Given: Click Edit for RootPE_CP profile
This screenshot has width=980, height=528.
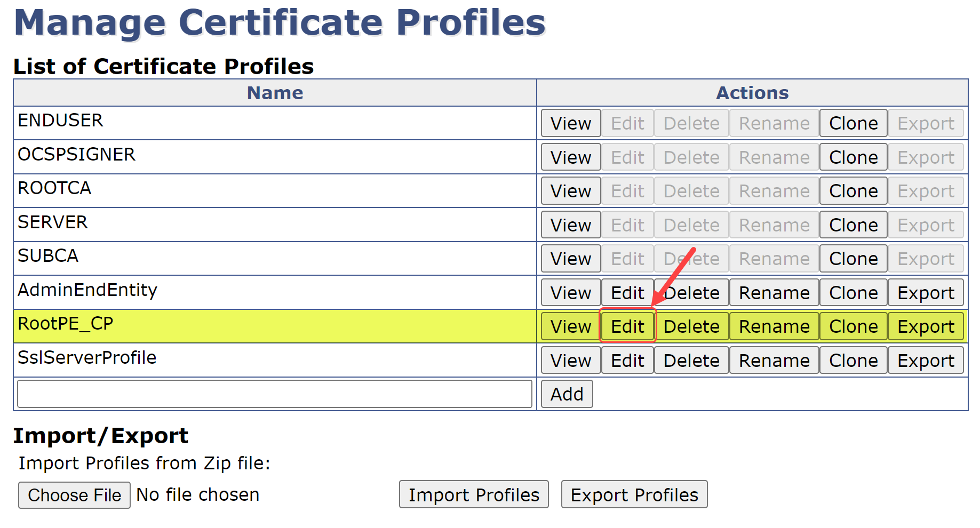Looking at the screenshot, I should 627,326.
